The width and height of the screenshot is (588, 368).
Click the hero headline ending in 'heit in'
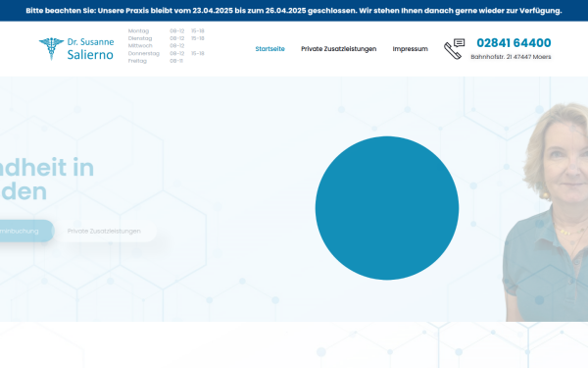(x=47, y=180)
